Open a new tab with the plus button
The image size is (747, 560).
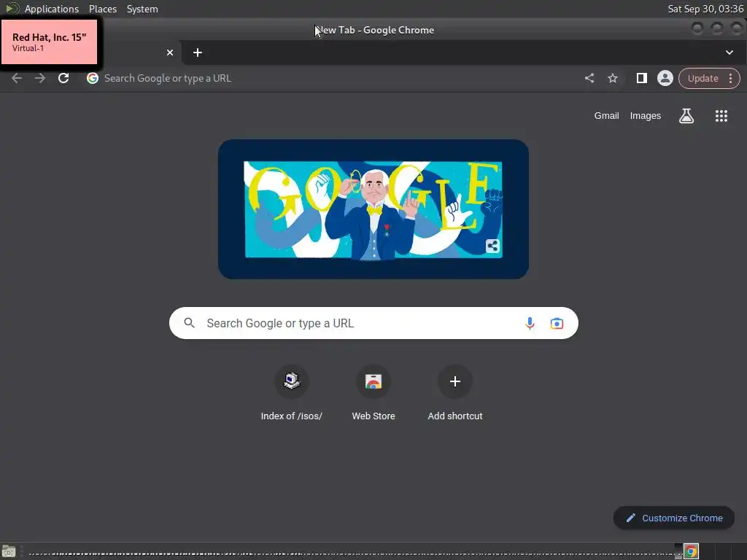coord(198,52)
